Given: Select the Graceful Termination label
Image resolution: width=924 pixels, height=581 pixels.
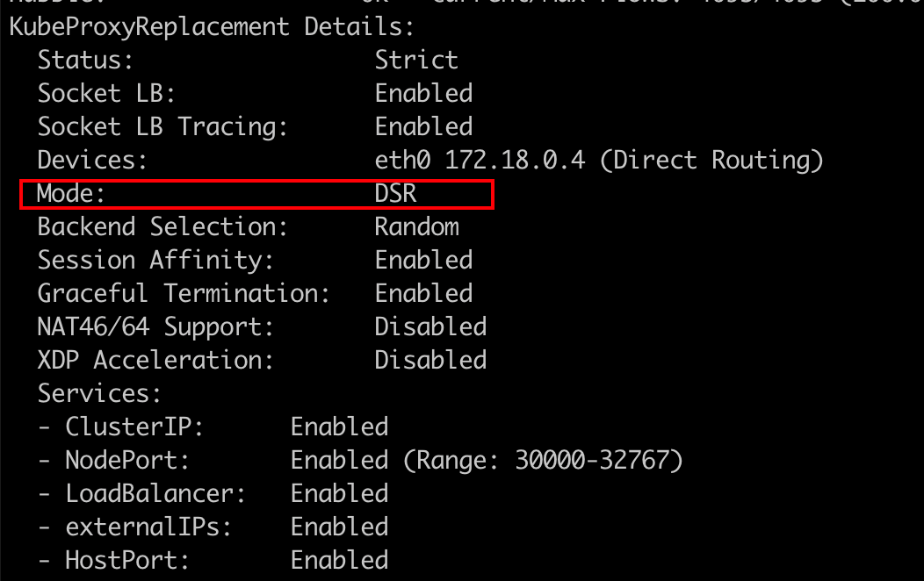Looking at the screenshot, I should [184, 293].
